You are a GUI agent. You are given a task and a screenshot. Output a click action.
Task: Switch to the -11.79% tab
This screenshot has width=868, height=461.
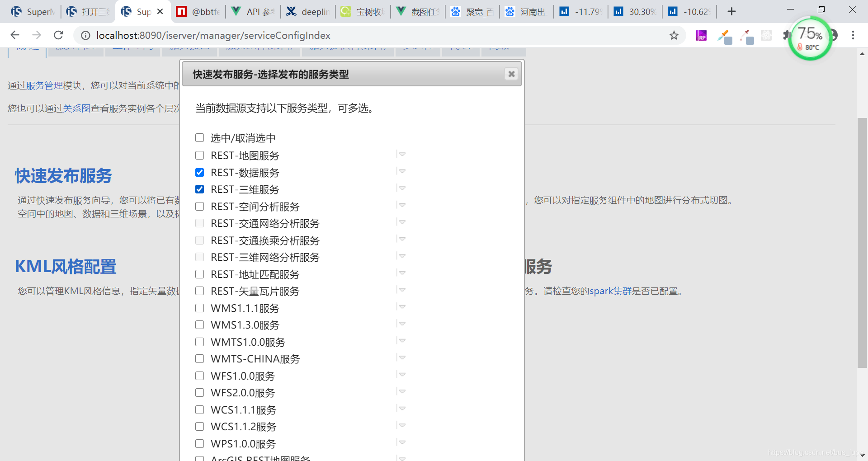click(581, 12)
